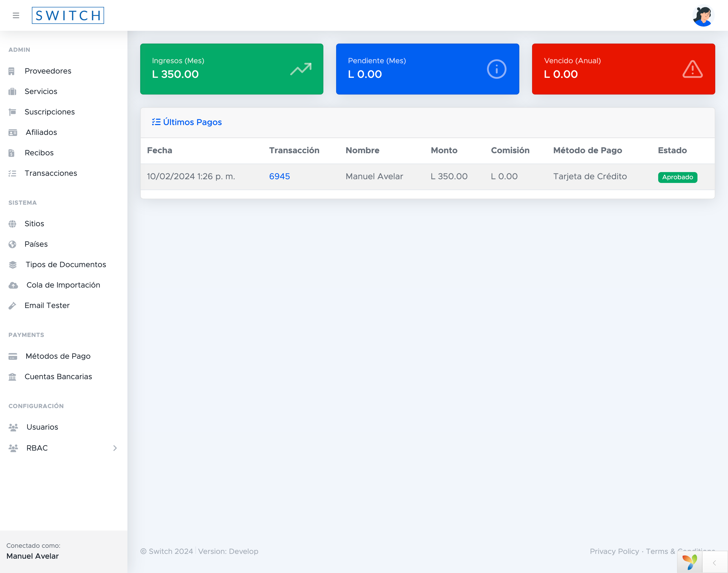Click the SWITCH logo

(x=68, y=15)
